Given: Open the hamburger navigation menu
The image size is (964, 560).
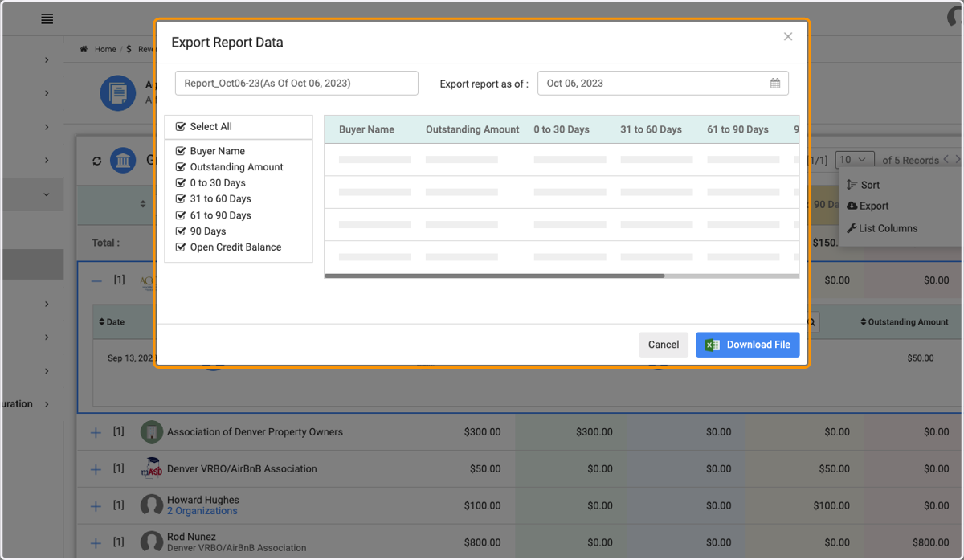Looking at the screenshot, I should coord(47,18).
